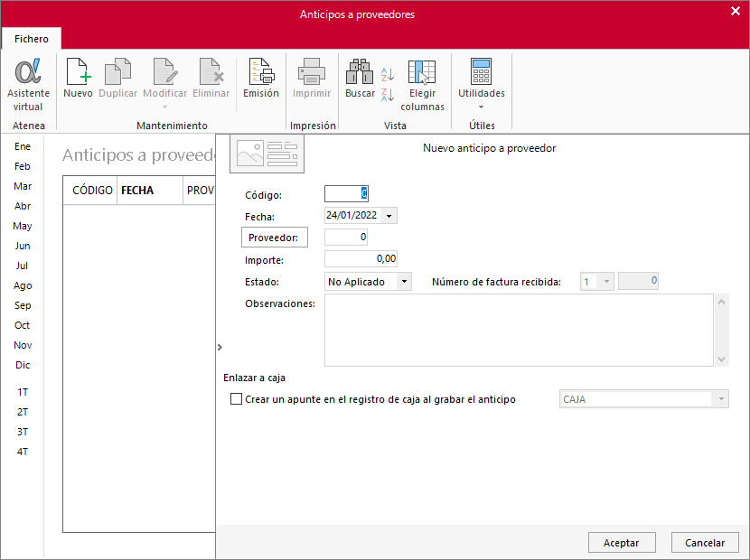Open the Emisión document icon

tap(261, 79)
